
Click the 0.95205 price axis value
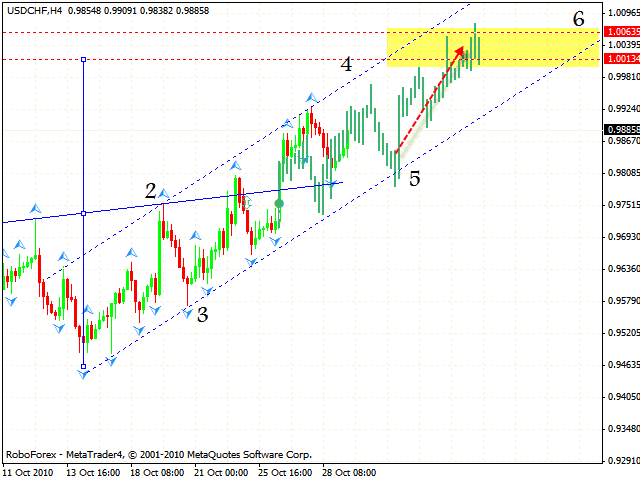623,333
